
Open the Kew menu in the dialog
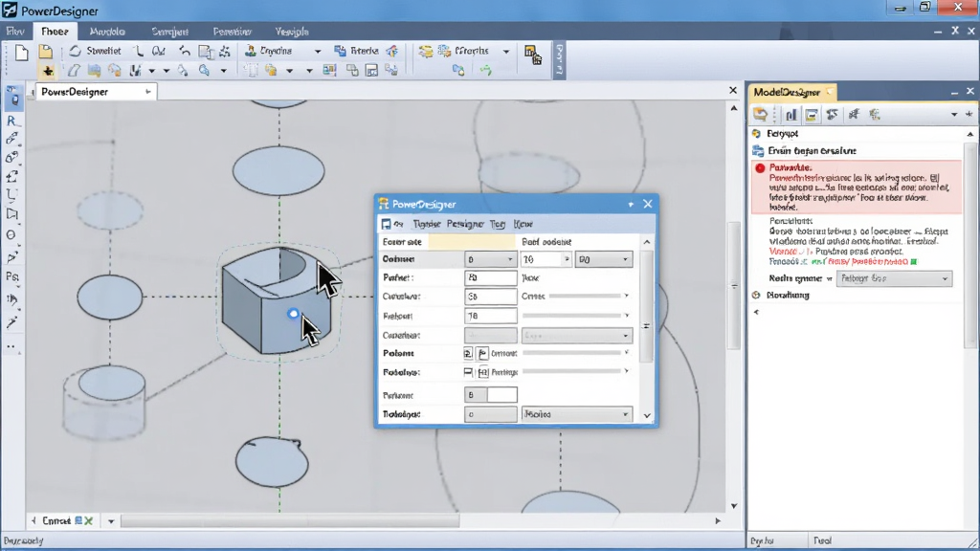(x=523, y=224)
